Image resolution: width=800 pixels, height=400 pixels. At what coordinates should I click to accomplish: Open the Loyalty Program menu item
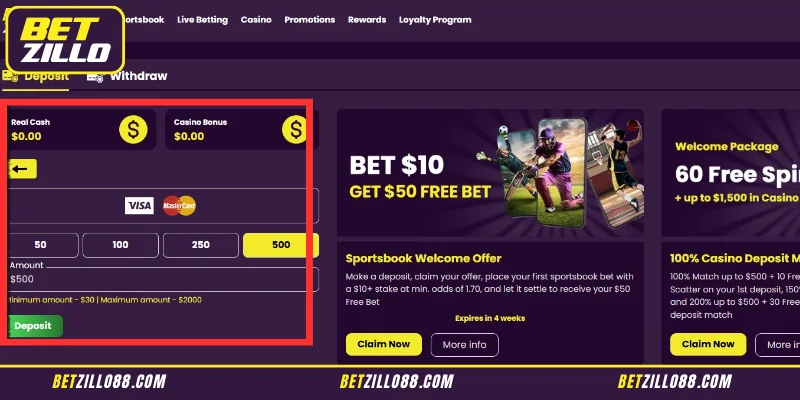click(435, 20)
